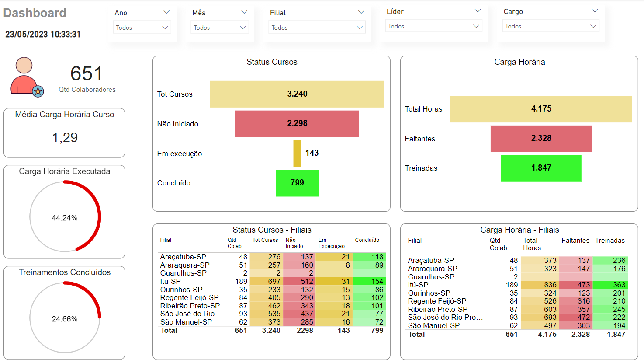Open the Cargo Todos dropdown
Image resolution: width=644 pixels, height=363 pixels.
[551, 26]
